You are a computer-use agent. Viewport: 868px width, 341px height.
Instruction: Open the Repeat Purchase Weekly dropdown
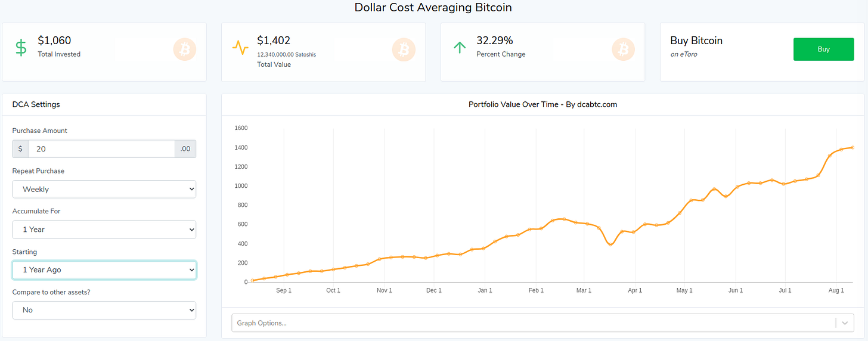[x=104, y=190]
